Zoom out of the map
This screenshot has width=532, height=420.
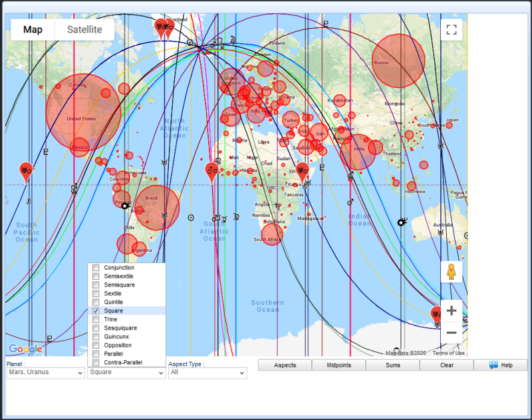click(452, 332)
